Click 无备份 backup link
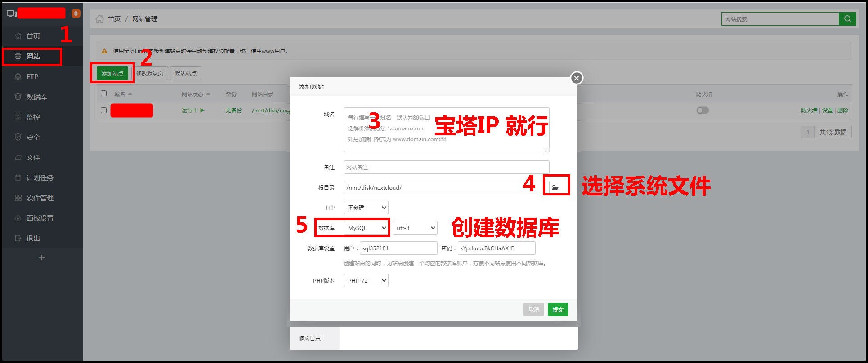Viewport: 868px width, 363px height. [234, 110]
